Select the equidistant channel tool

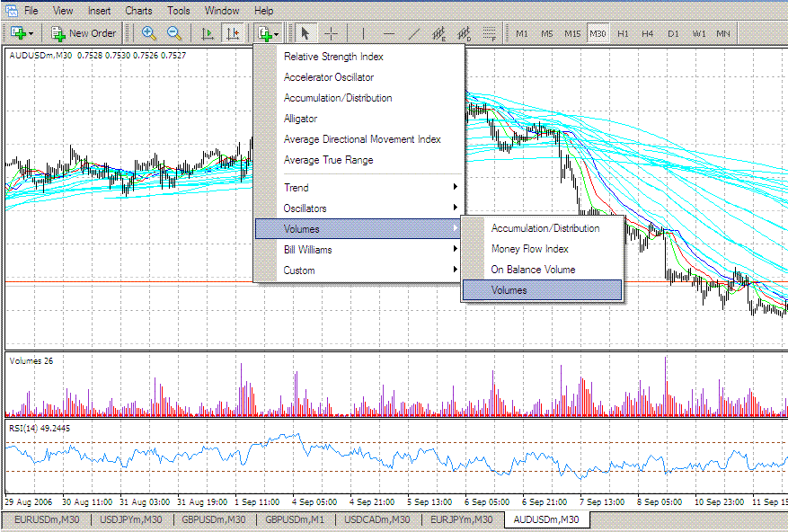(x=439, y=33)
